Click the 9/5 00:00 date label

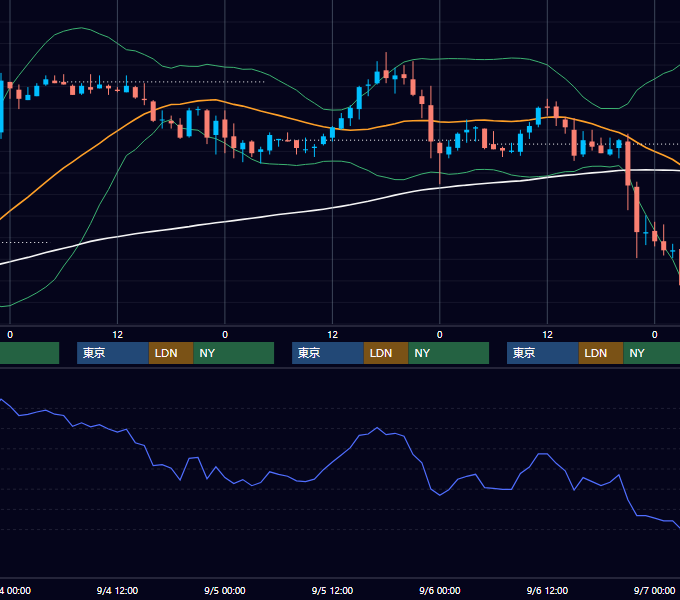[225, 590]
